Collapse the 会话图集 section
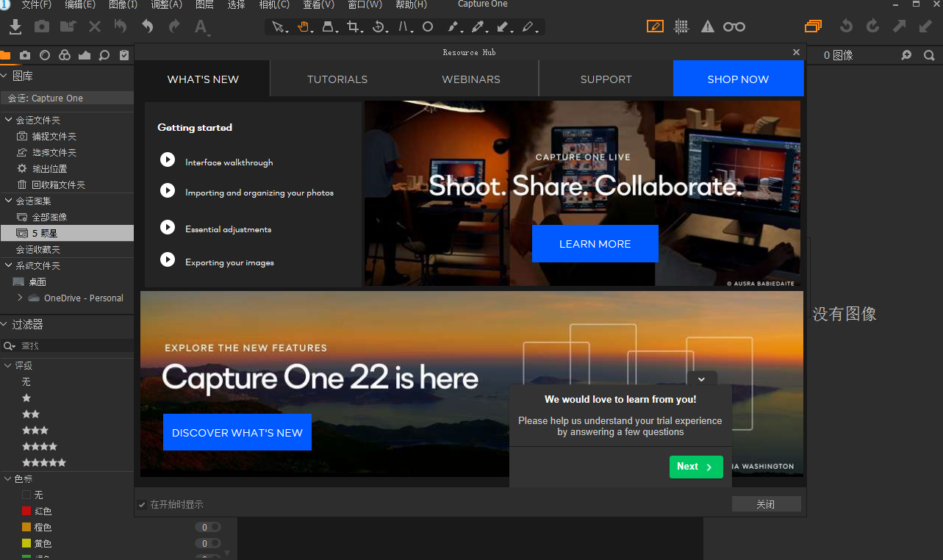The height and width of the screenshot is (560, 943). (x=9, y=201)
